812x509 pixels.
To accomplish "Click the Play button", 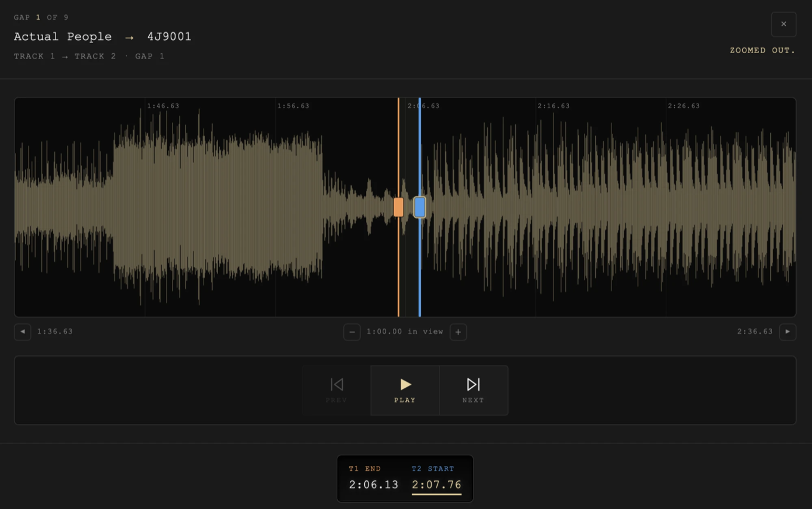I will tap(405, 390).
